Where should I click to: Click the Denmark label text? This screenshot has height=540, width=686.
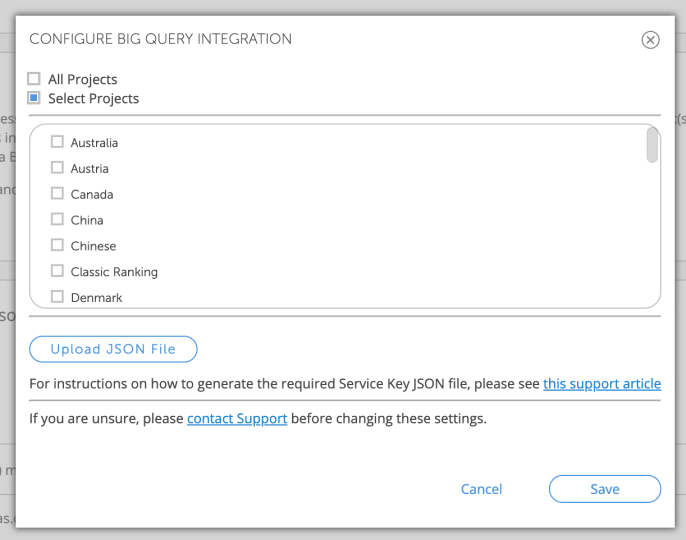tap(96, 298)
